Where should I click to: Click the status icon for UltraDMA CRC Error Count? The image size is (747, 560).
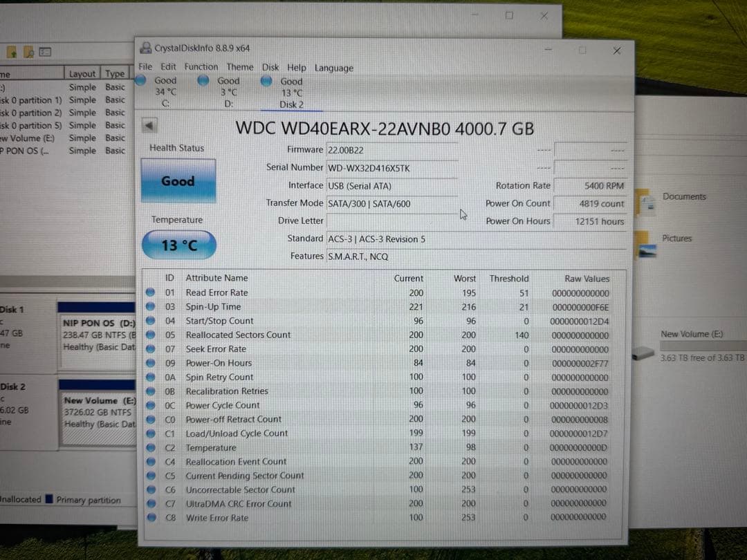[151, 503]
